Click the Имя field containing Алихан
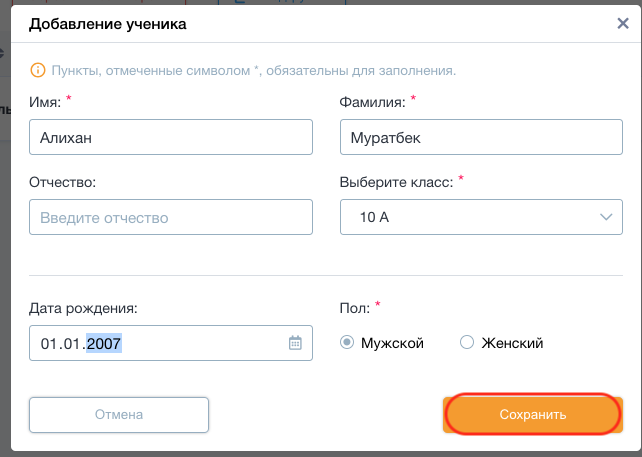This screenshot has height=457, width=642. (x=171, y=137)
